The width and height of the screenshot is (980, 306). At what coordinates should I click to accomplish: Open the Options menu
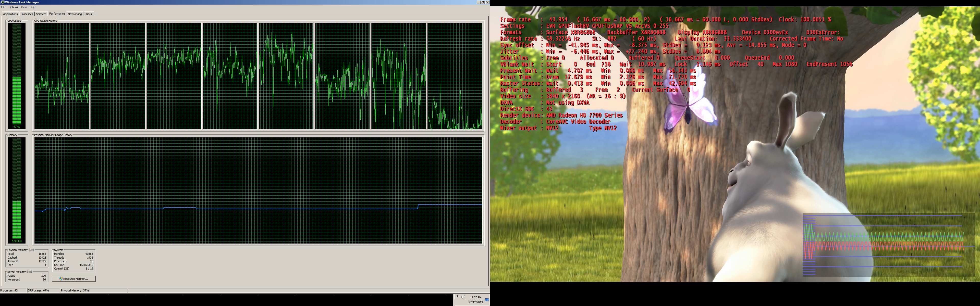[13, 7]
